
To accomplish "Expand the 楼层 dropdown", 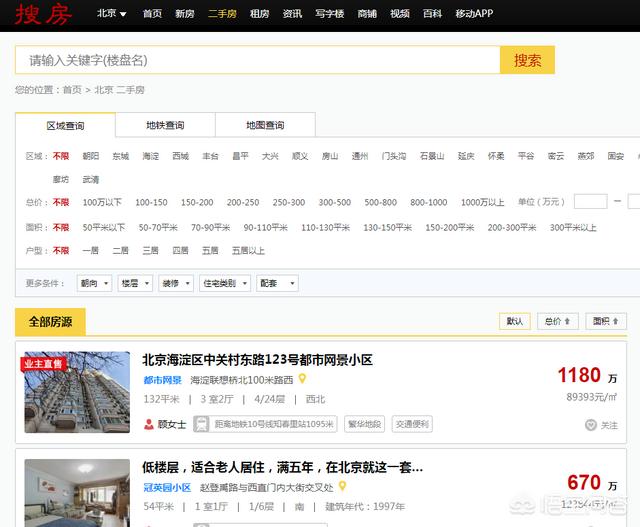I will (135, 283).
